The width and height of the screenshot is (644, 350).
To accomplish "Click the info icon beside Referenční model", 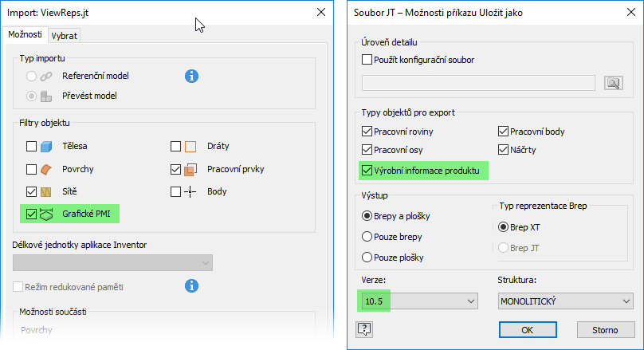I will (191, 77).
